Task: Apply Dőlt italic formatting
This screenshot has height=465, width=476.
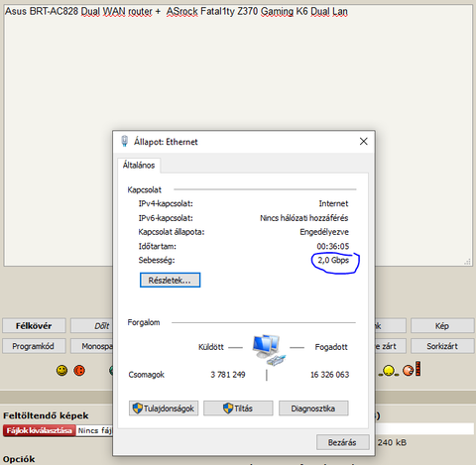Action: pos(91,326)
